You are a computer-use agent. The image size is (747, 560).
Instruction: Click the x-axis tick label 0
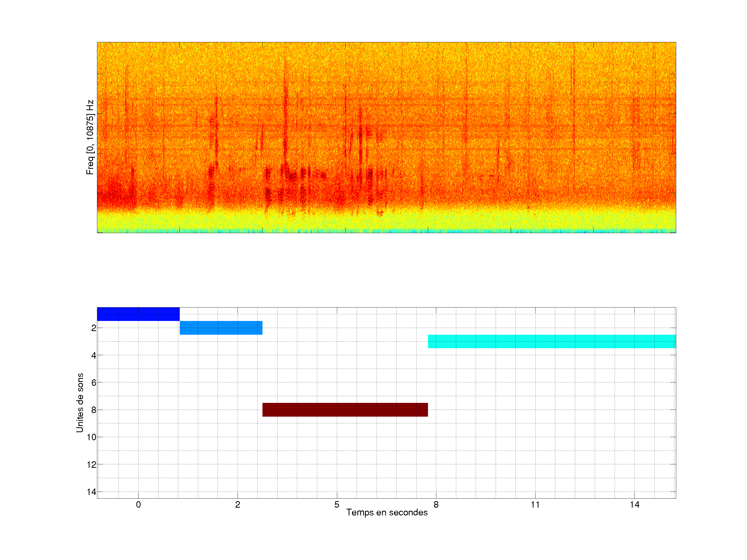138,505
